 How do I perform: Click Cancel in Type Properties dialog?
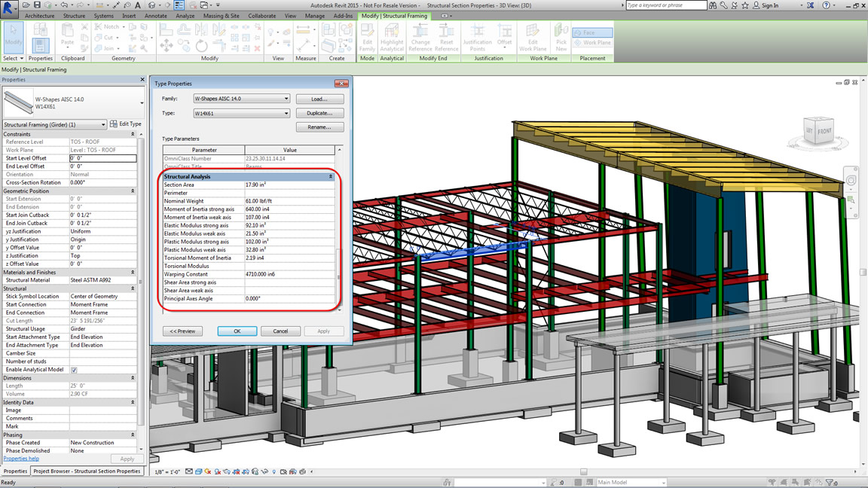280,331
